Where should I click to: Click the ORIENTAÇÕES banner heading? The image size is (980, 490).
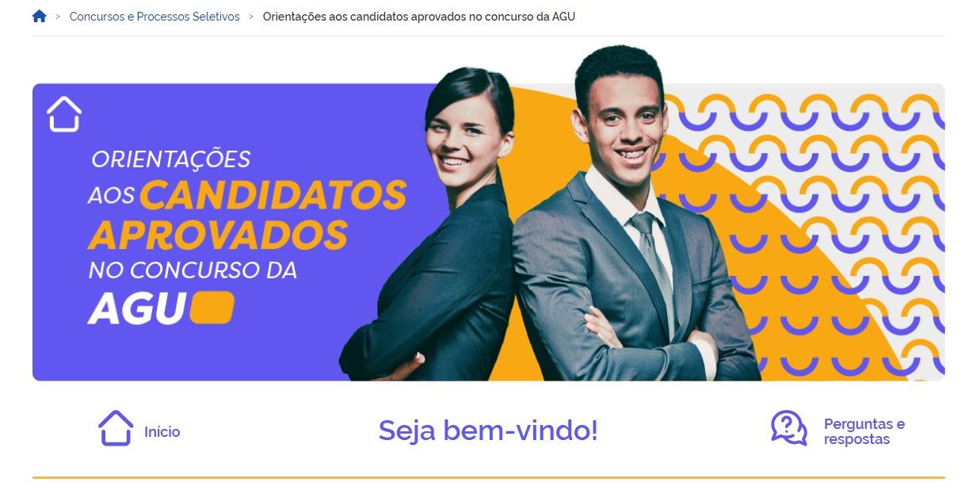[170, 159]
